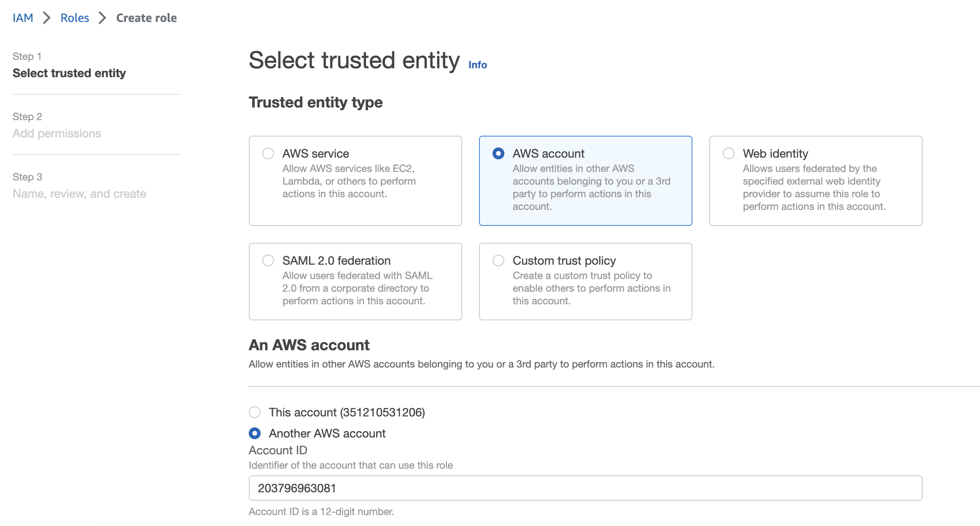This screenshot has height=526, width=980.
Task: Click the Account ID input field
Action: pos(585,488)
